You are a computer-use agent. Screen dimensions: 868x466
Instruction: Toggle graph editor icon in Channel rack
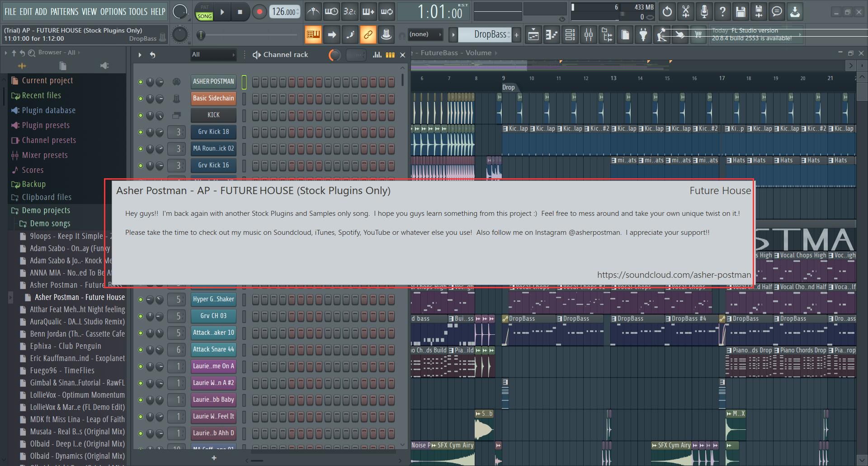[377, 55]
